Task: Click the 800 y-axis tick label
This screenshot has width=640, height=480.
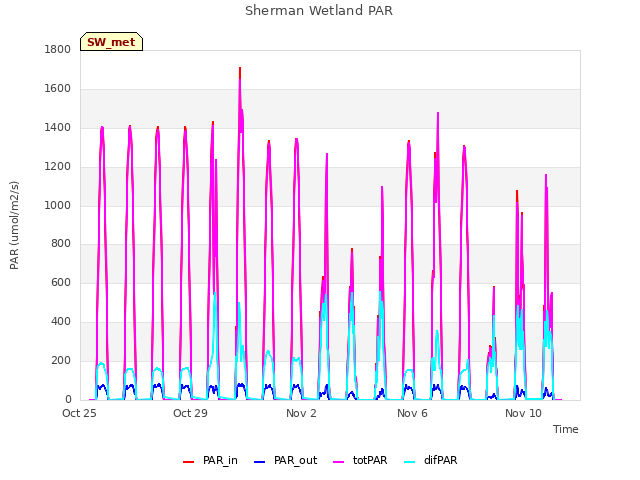Action: point(61,244)
